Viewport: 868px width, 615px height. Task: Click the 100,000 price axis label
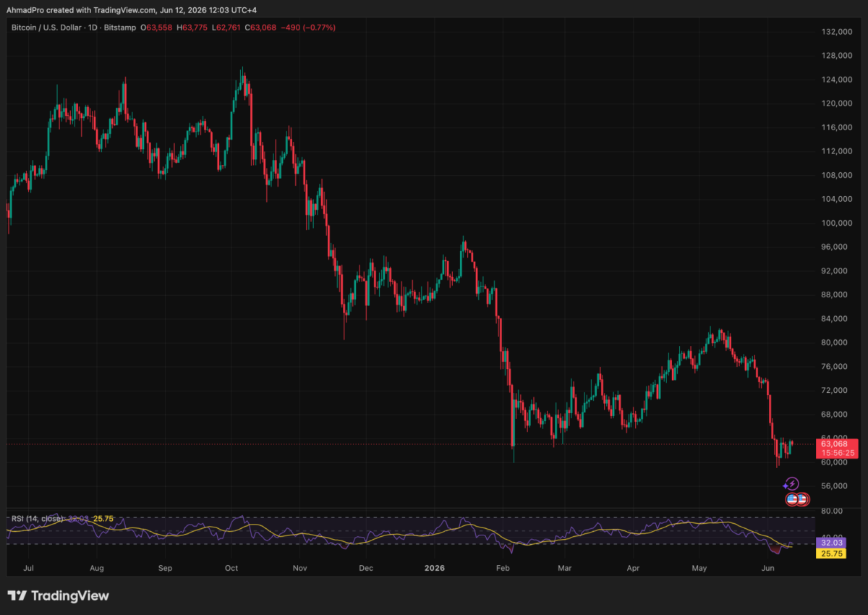pos(835,223)
